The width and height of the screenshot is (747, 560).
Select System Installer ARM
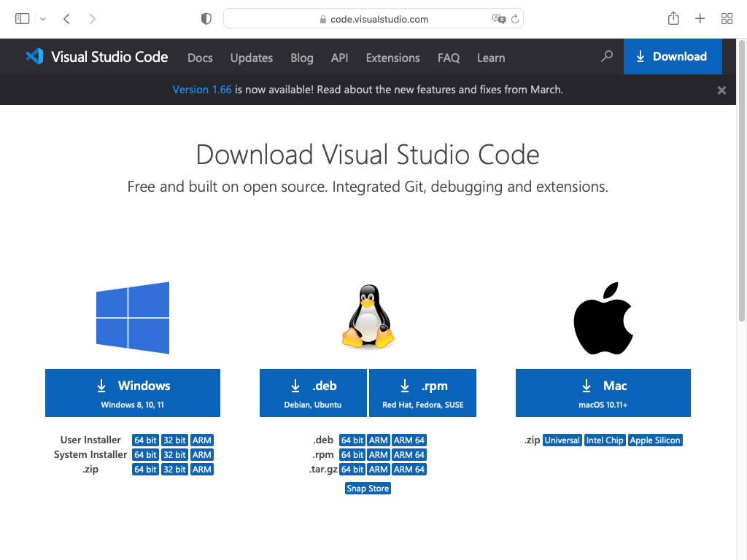click(202, 455)
